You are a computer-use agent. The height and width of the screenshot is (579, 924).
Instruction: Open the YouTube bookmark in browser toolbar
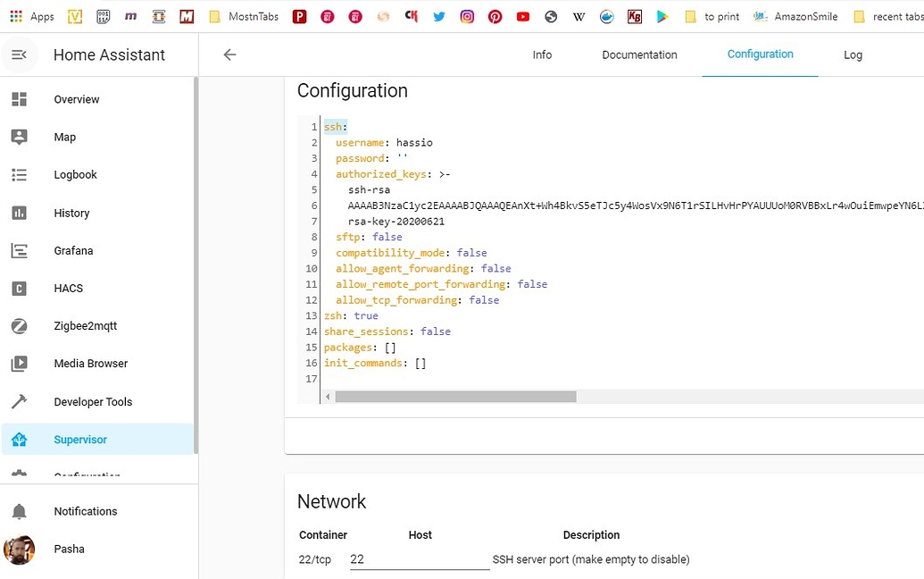[523, 15]
